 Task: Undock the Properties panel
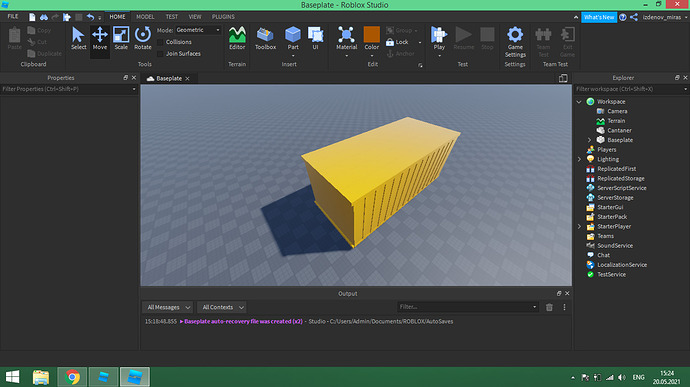(x=125, y=77)
